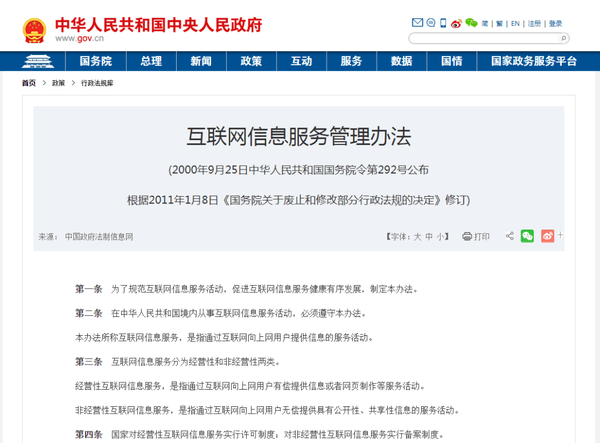The image size is (600, 443).
Task: Click the paragraph starting 经营性互联网信息服务
Action: (250, 386)
